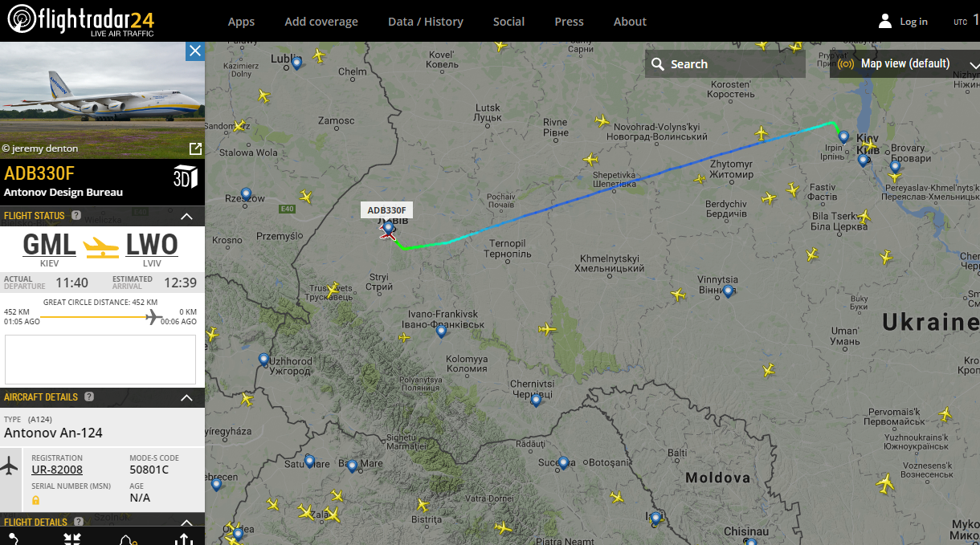The width and height of the screenshot is (980, 545).
Task: Open aircraft photo in external link
Action: tap(195, 148)
